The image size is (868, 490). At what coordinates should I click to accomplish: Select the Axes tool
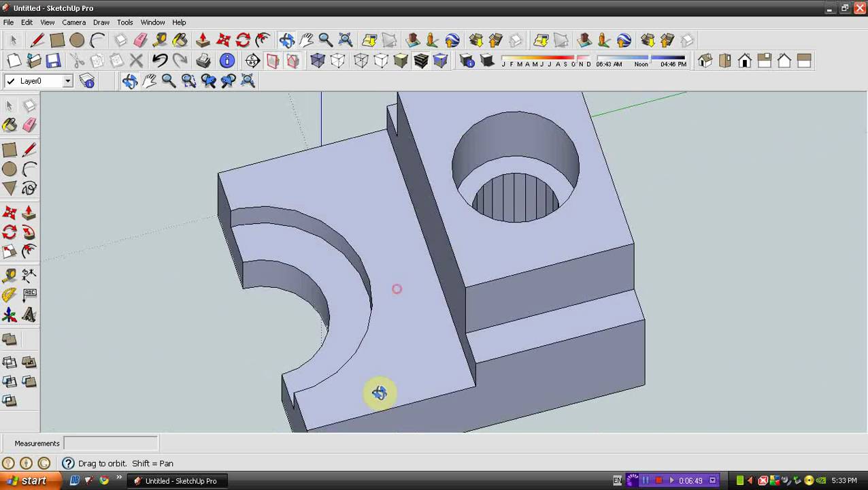click(x=10, y=315)
